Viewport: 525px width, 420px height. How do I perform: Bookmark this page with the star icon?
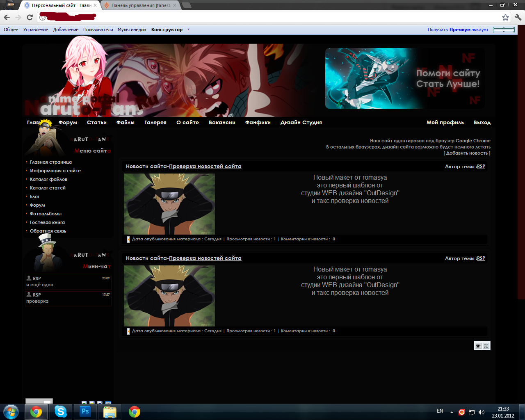(x=505, y=17)
